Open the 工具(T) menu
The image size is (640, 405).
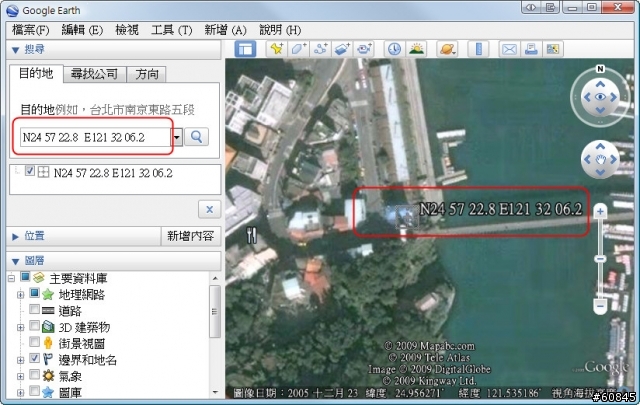point(171,30)
